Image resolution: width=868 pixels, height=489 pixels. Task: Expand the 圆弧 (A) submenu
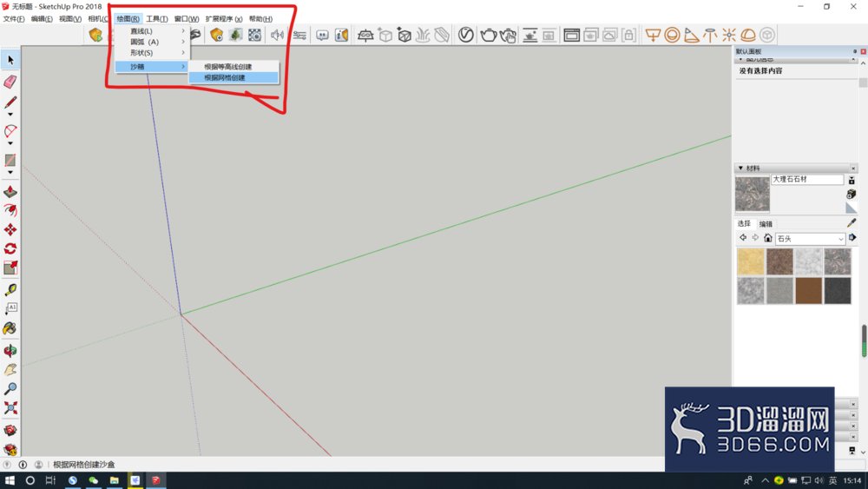152,42
